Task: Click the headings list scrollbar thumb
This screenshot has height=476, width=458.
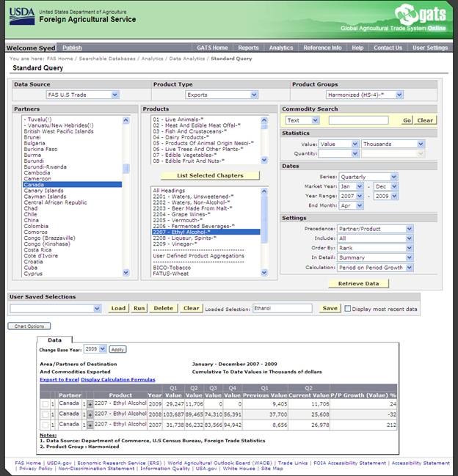Action: coord(264,219)
